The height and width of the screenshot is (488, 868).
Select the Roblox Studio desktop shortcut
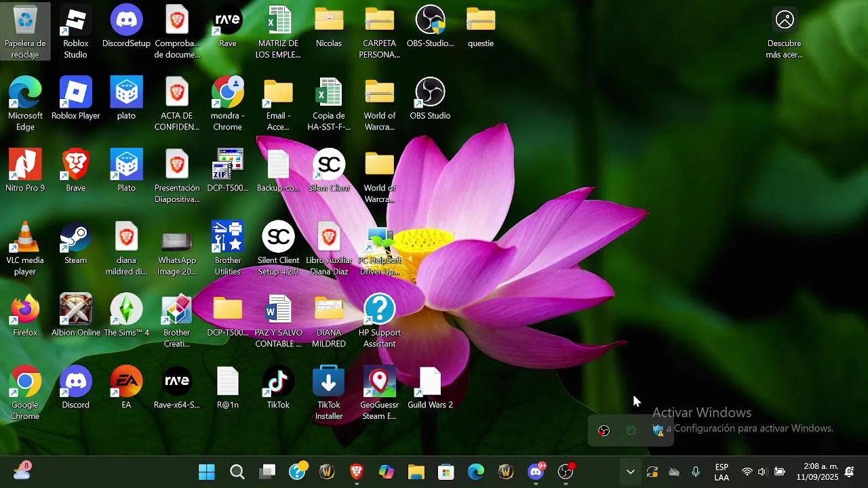[75, 31]
